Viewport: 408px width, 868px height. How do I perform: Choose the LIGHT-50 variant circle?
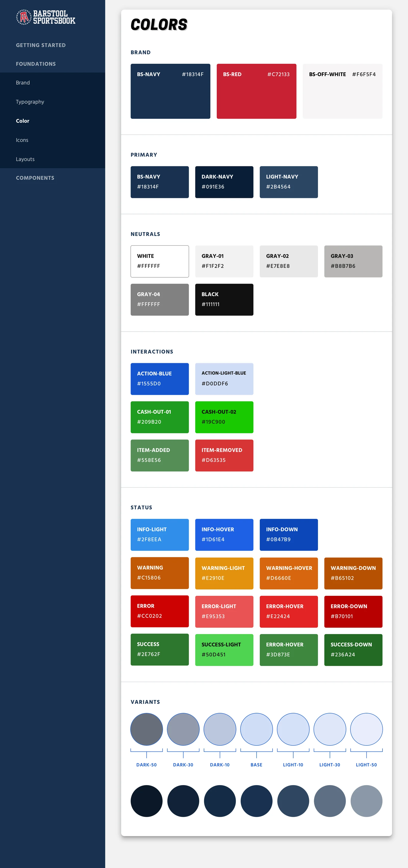[366, 729]
